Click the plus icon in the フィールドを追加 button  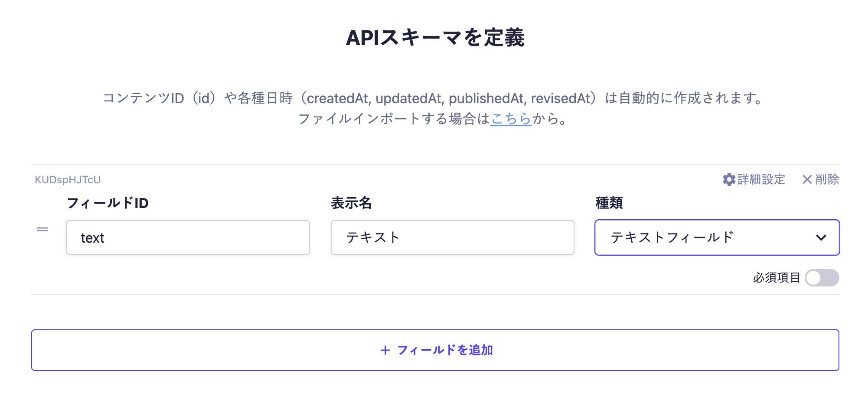click(385, 350)
